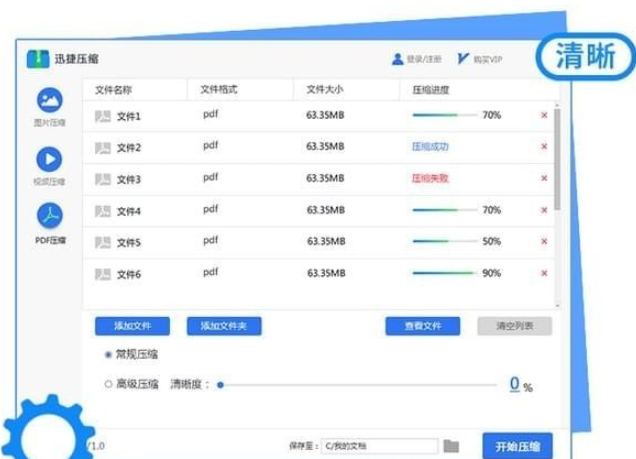Screen dimensions: 636x459
Task: Click the file thumbnail icon of 文件1
Action: [103, 116]
